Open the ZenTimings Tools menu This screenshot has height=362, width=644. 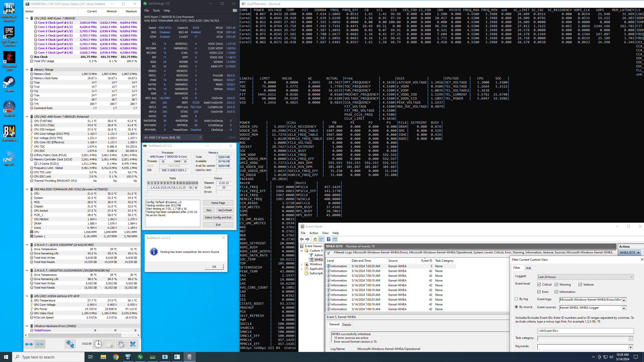click(x=156, y=11)
